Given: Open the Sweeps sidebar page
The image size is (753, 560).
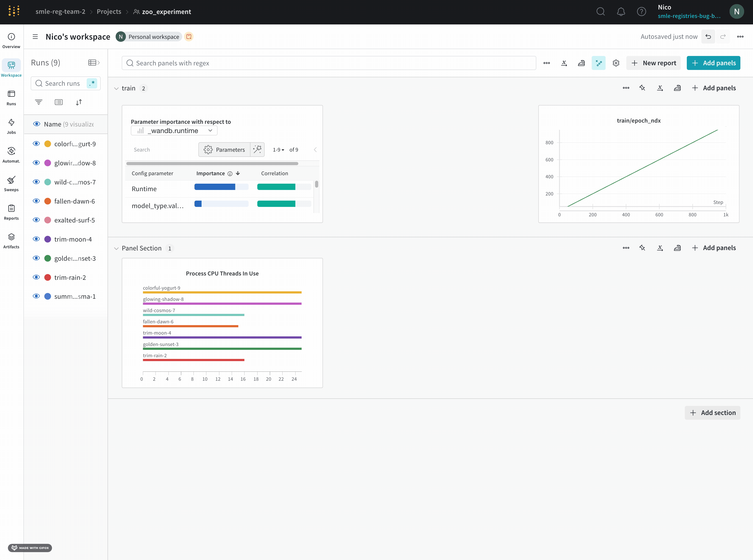Looking at the screenshot, I should pos(11,183).
